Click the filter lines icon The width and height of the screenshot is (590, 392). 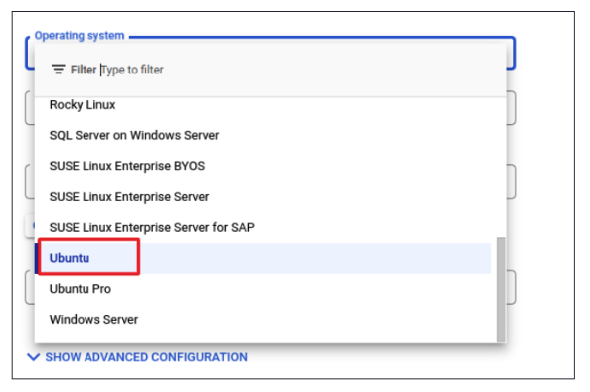[x=58, y=70]
